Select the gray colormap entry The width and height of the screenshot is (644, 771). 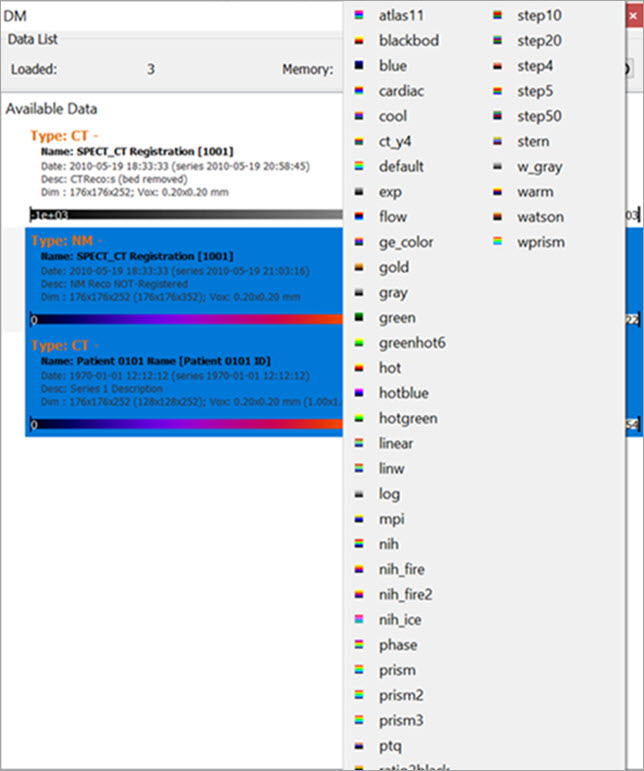394,292
